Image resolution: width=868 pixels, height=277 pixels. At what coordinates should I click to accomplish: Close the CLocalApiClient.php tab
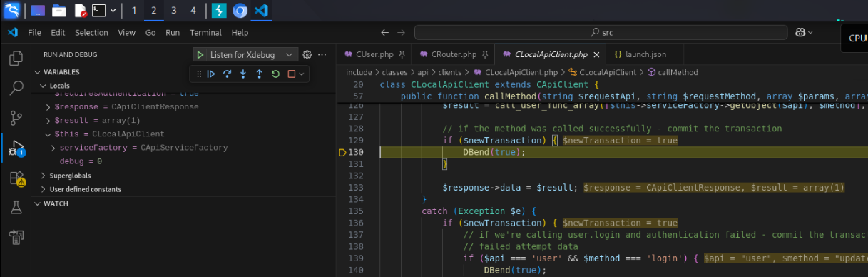click(x=596, y=54)
